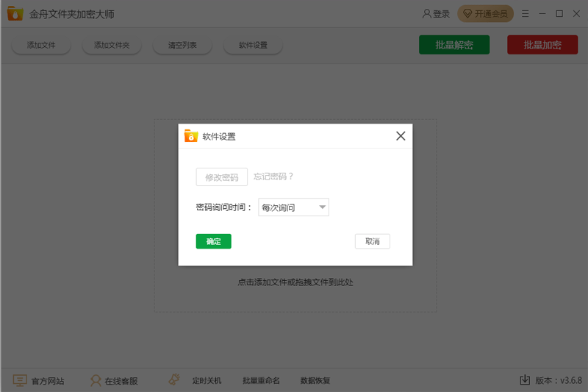Open the 数据恢复 tool
The image size is (588, 392).
pyautogui.click(x=315, y=381)
